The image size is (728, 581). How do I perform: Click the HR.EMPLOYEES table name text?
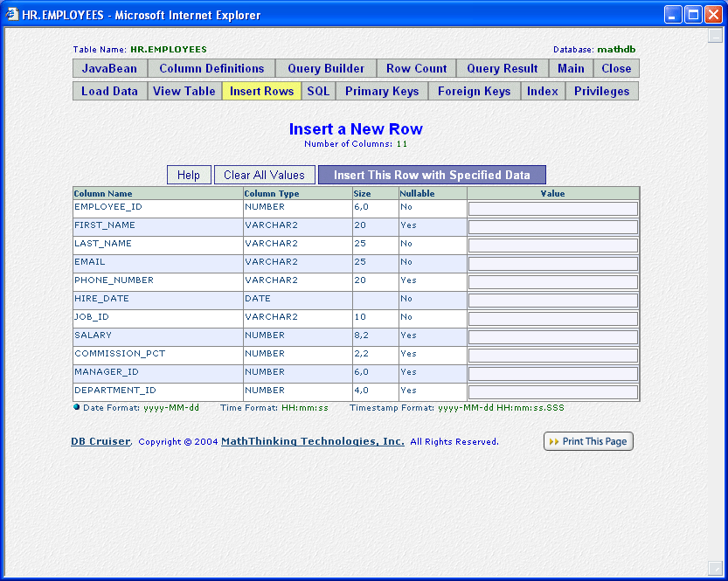coord(169,50)
